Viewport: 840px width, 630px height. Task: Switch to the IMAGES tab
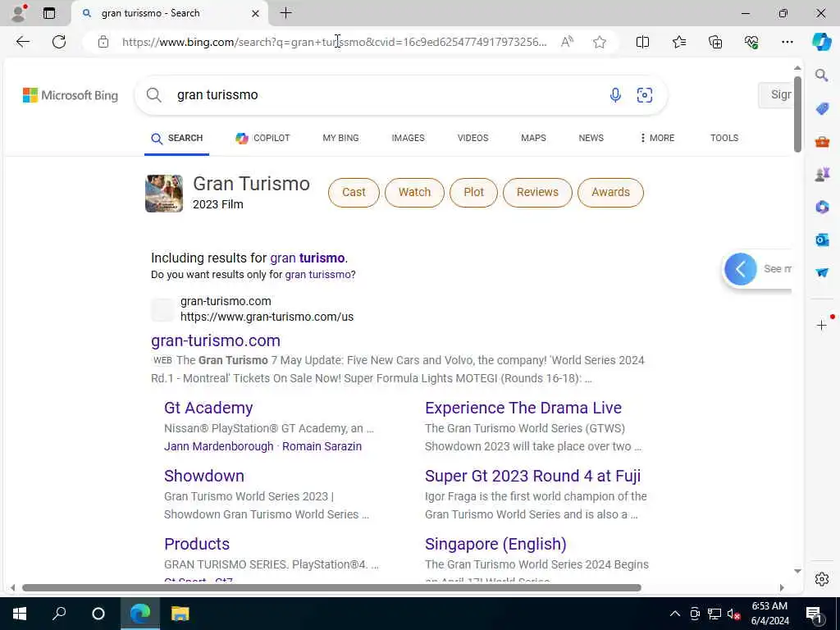point(408,138)
